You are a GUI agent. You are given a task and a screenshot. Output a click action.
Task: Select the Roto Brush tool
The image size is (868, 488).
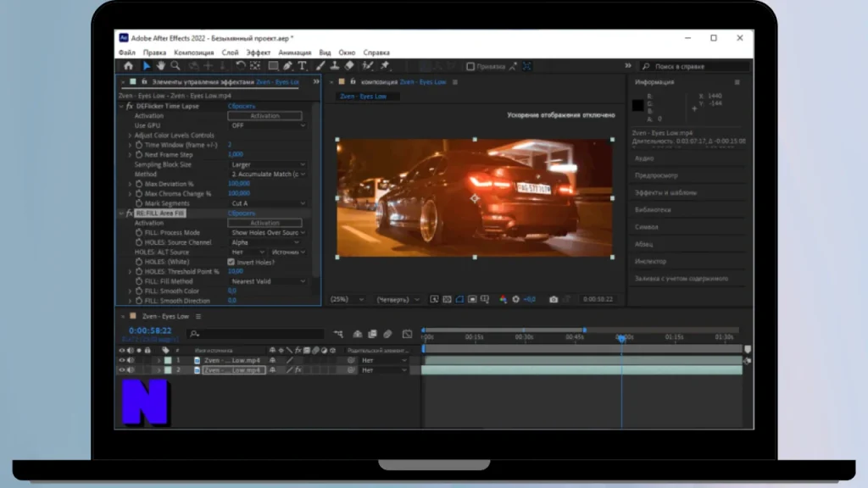[367, 66]
